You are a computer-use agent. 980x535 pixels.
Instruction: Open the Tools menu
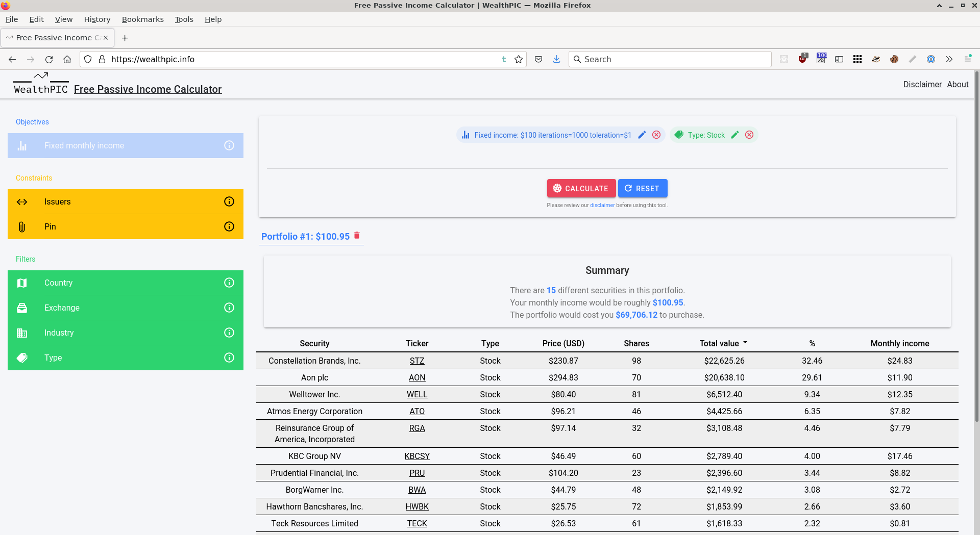click(184, 19)
